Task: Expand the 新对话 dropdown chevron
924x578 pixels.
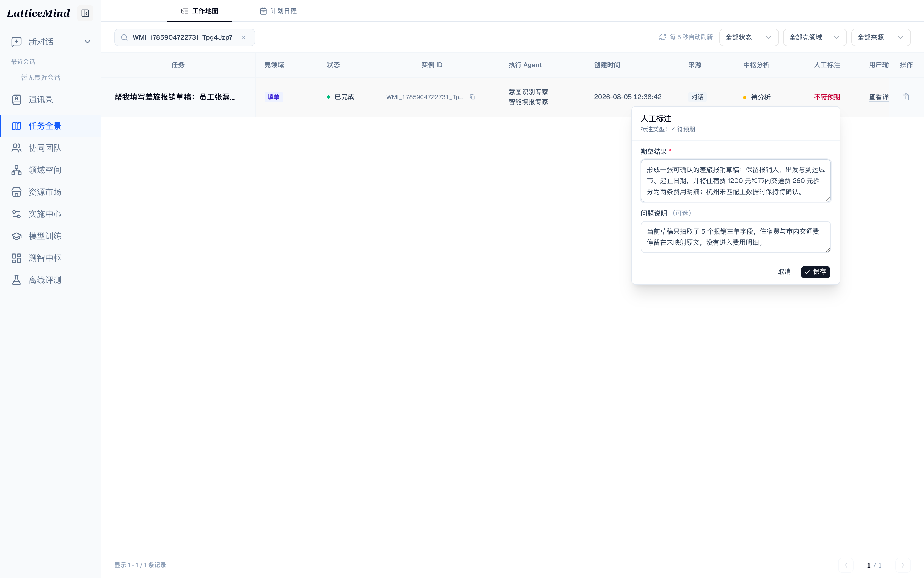Action: click(x=87, y=42)
